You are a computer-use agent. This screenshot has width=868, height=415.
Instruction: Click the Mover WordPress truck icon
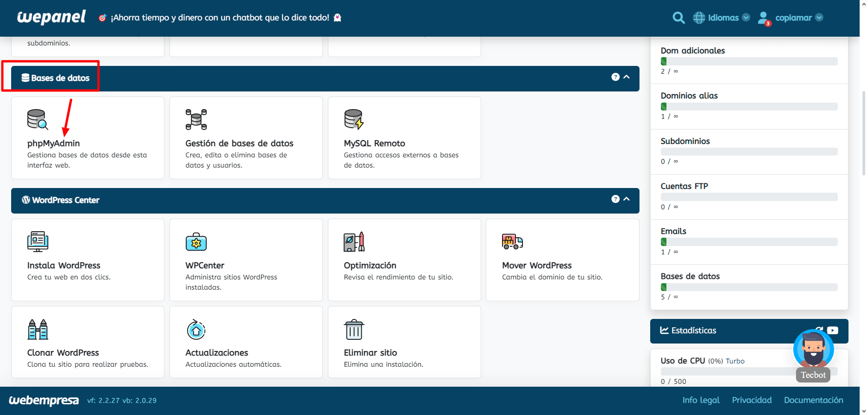click(512, 241)
